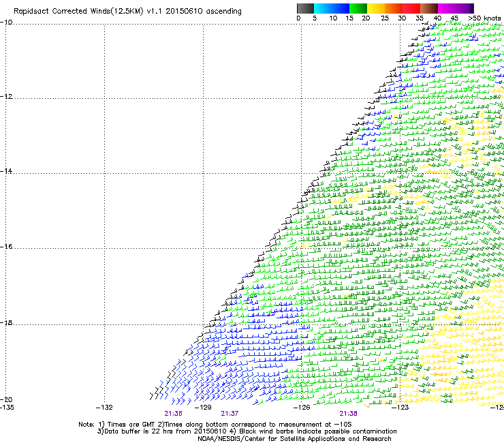Click the note line starting 'Note: 1) Times are GMT'
The height and width of the screenshot is (443, 504).
tap(215, 425)
